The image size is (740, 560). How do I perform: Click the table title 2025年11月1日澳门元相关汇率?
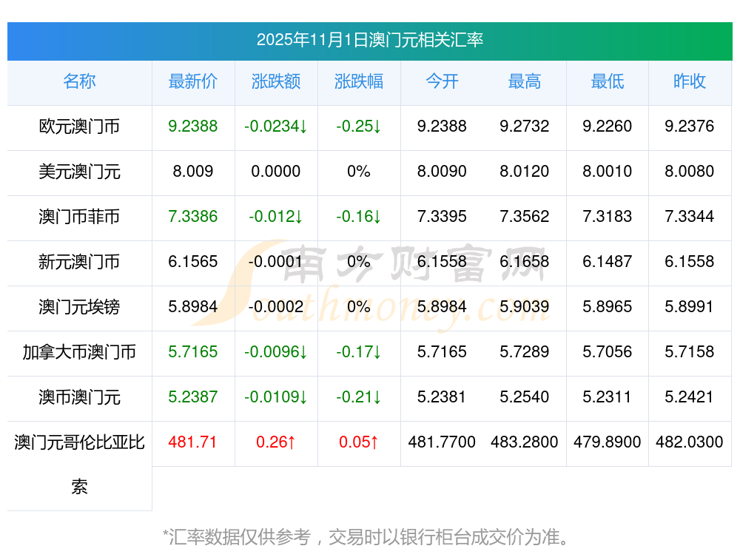[369, 40]
